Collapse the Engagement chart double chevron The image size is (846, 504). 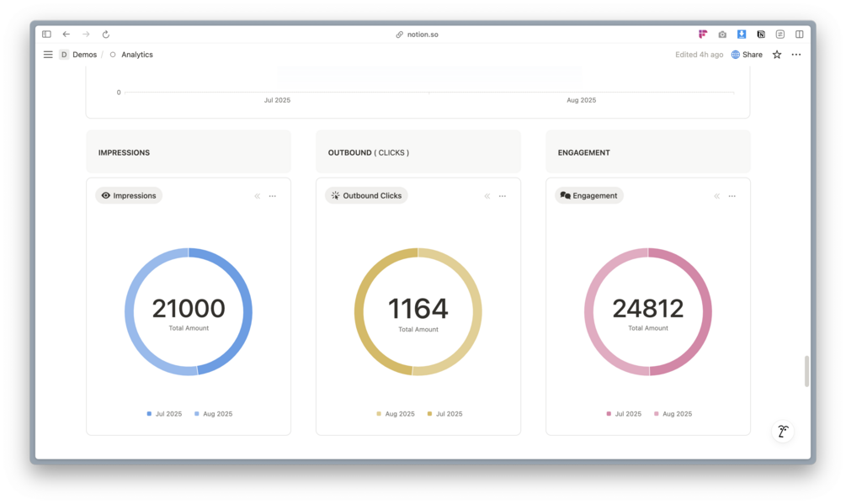(717, 196)
